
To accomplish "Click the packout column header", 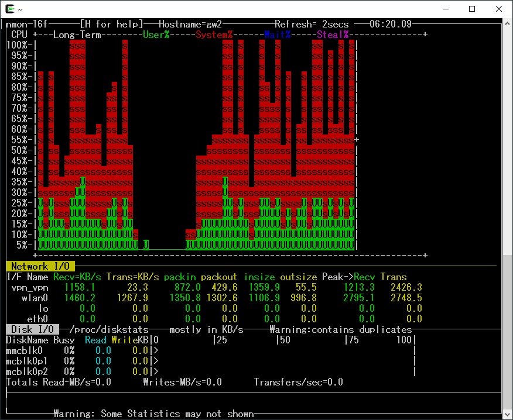I will 218,277.
